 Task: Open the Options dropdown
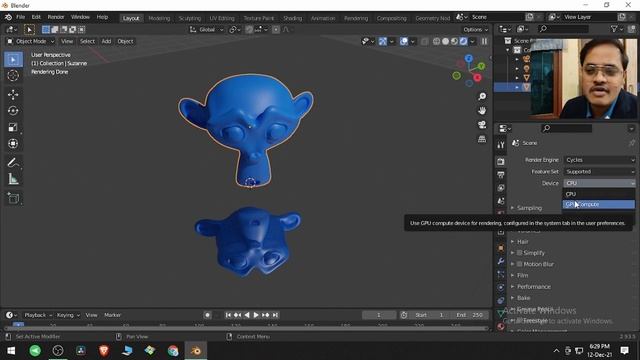tap(476, 29)
